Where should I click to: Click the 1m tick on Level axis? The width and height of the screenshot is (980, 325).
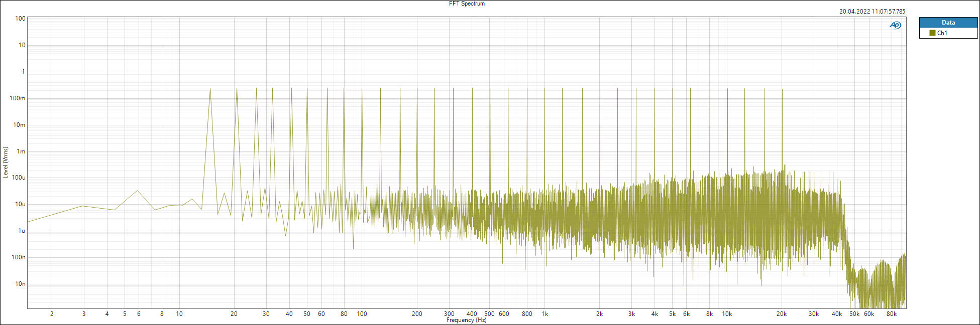21,151
